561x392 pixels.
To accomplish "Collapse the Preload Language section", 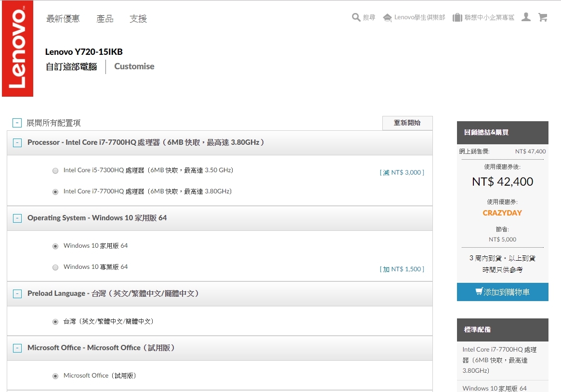I will [x=17, y=294].
